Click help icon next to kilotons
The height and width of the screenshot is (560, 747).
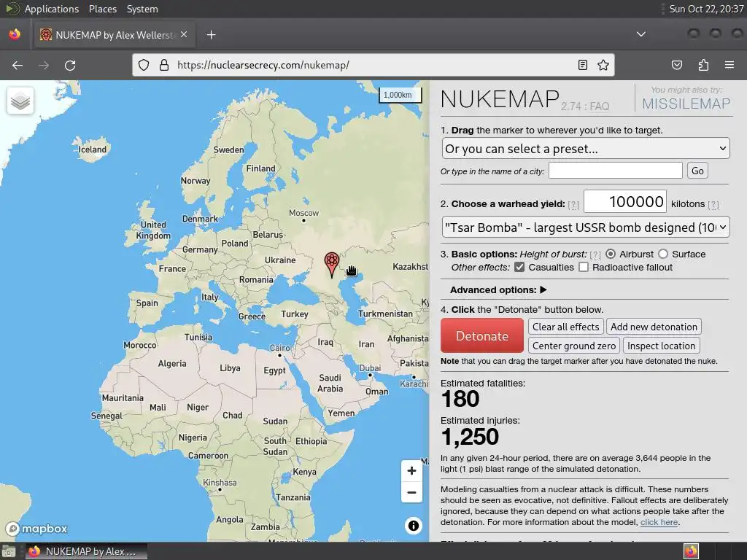(713, 205)
